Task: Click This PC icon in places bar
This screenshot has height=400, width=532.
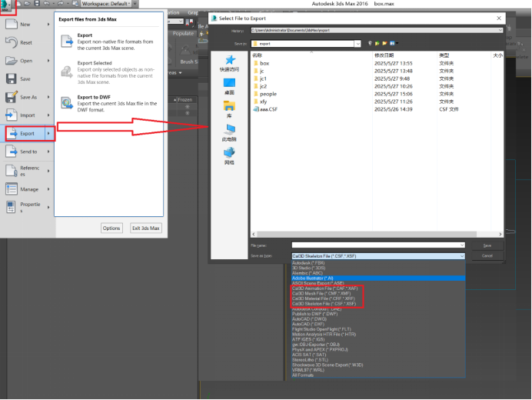Action: click(x=229, y=133)
